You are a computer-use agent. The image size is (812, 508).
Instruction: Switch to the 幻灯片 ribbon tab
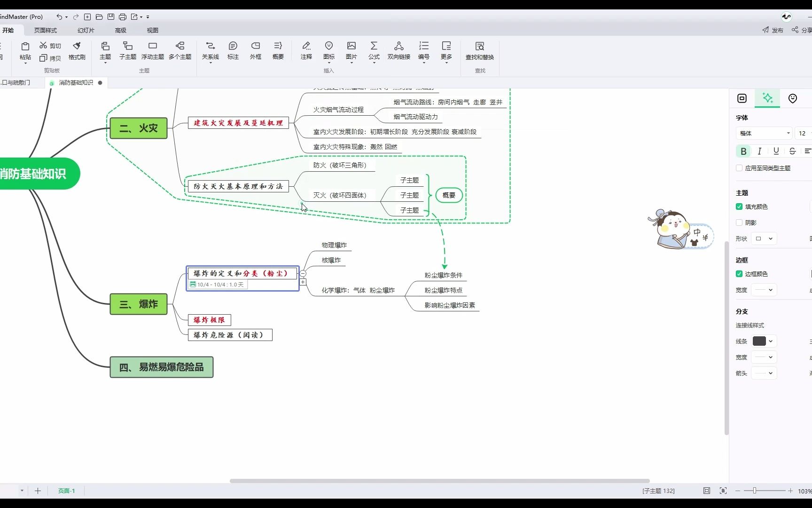86,30
